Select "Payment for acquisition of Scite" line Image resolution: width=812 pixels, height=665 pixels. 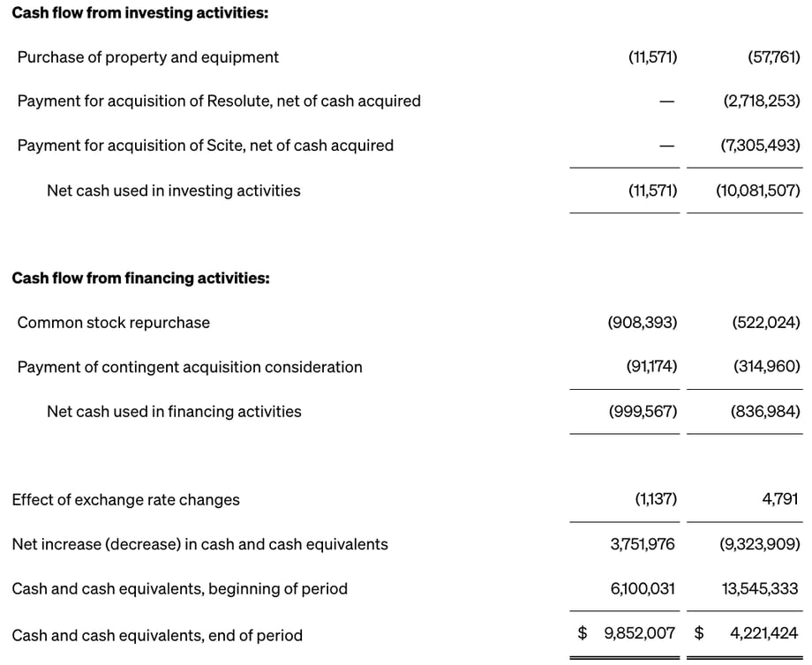tap(205, 146)
